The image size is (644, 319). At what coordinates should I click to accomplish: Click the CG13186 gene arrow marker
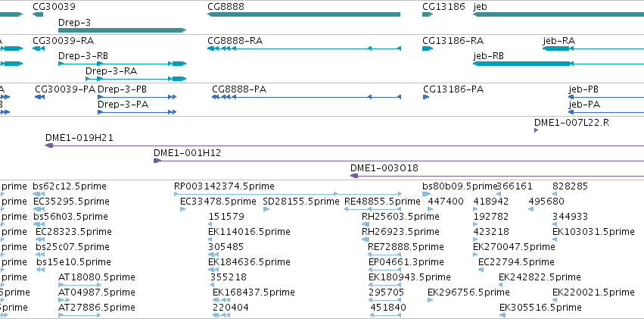tap(427, 14)
